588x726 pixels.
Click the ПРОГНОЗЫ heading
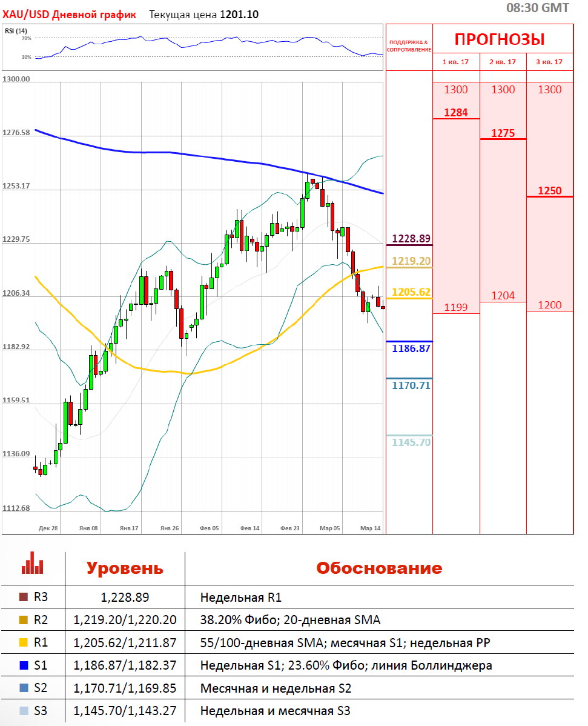(x=500, y=39)
